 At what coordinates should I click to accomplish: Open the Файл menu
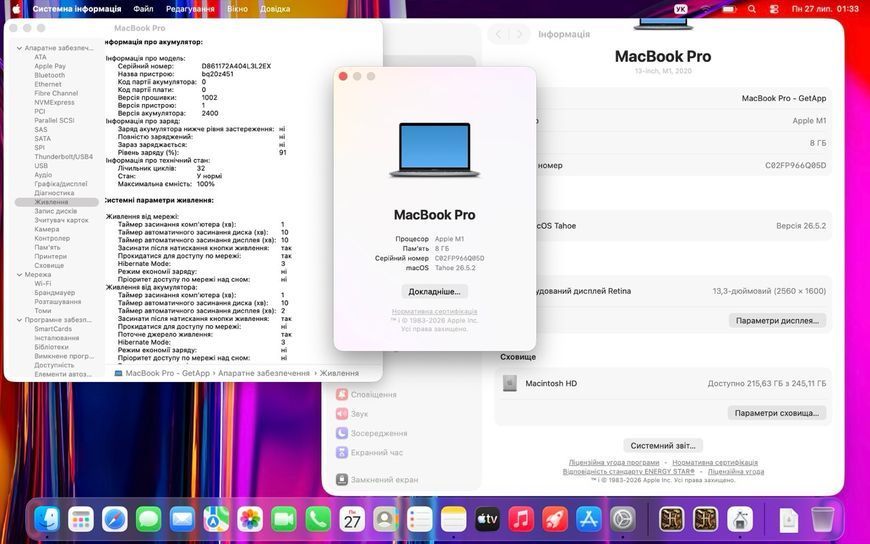pyautogui.click(x=143, y=9)
